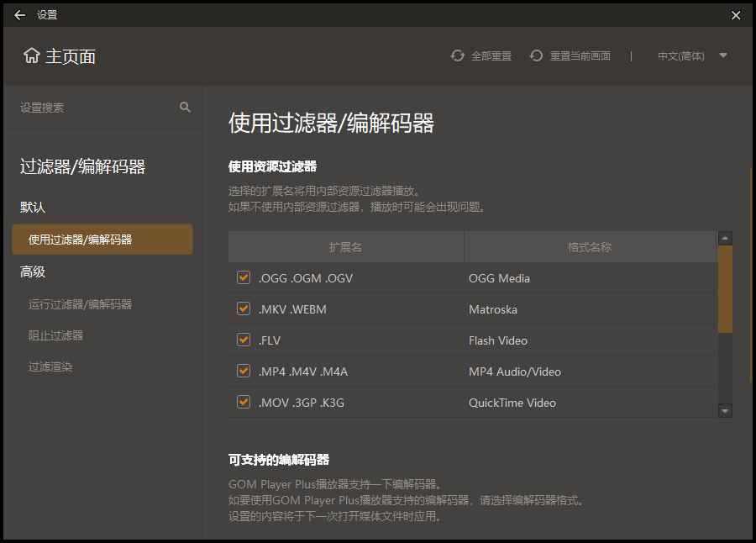Toggle the .MKV .WEBM Matroska checkbox
Screen dimensions: 756x543
point(243,308)
